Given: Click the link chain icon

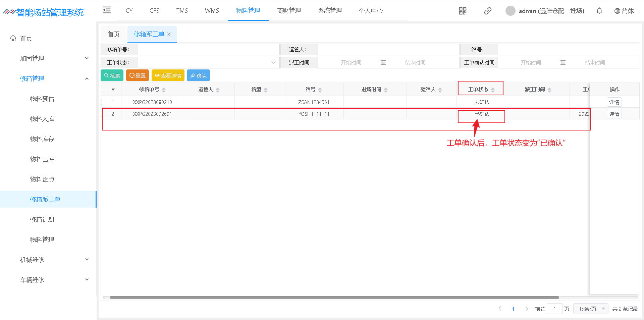Looking at the screenshot, I should (x=488, y=11).
